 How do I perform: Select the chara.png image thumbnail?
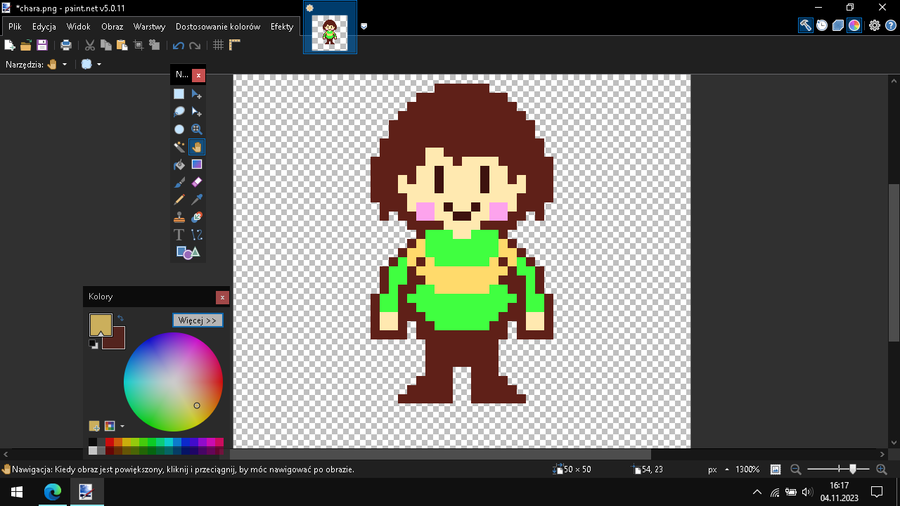[x=330, y=28]
